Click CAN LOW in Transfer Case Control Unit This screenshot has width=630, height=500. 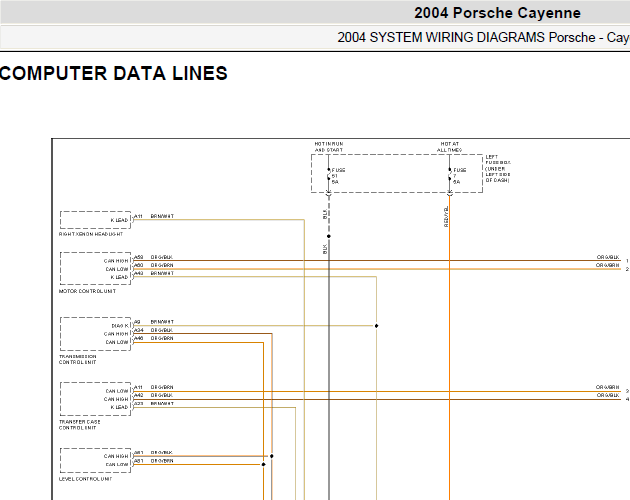click(x=117, y=391)
